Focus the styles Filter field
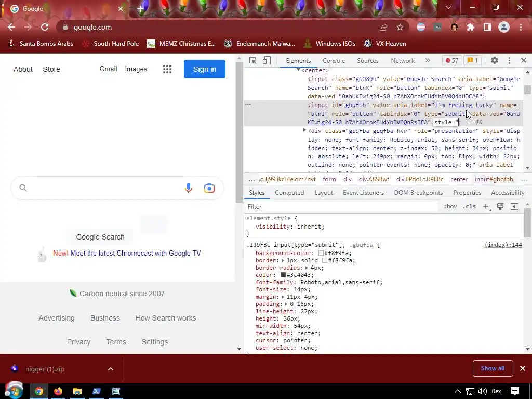The height and width of the screenshot is (399, 532). click(x=342, y=207)
